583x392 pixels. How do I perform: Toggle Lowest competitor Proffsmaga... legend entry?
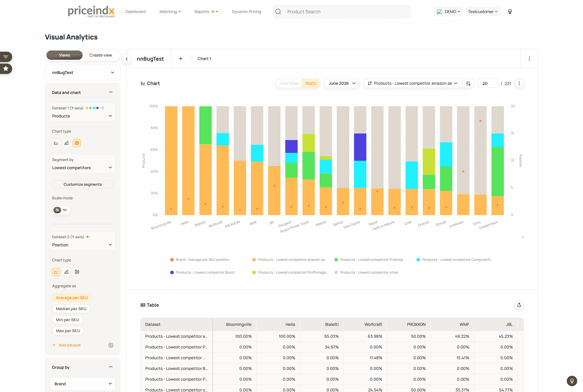click(x=290, y=273)
